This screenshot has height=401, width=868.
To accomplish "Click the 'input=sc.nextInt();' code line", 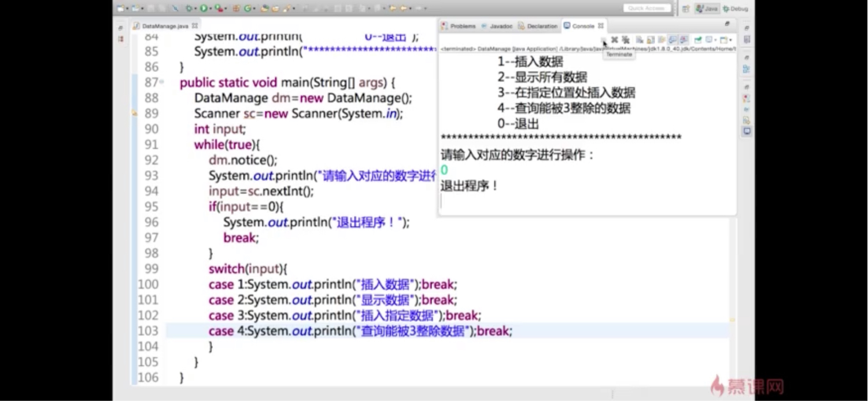I will pyautogui.click(x=261, y=192).
